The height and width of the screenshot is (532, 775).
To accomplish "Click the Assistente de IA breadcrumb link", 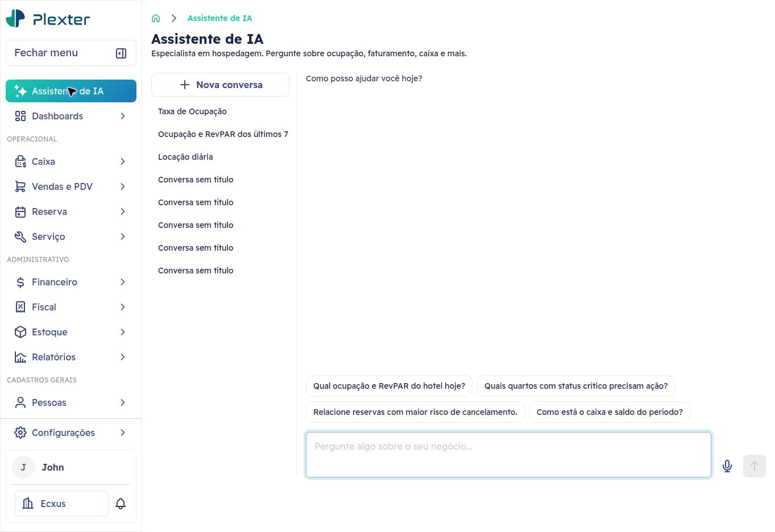I will [220, 18].
